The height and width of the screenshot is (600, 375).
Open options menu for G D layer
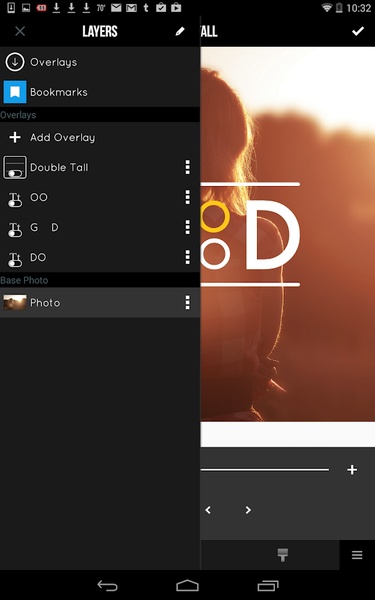click(x=188, y=227)
